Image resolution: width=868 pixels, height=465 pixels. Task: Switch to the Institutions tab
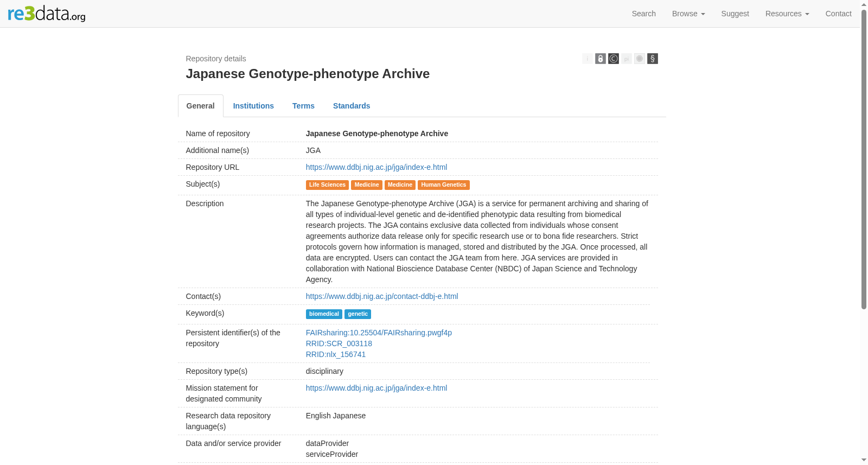click(x=253, y=106)
